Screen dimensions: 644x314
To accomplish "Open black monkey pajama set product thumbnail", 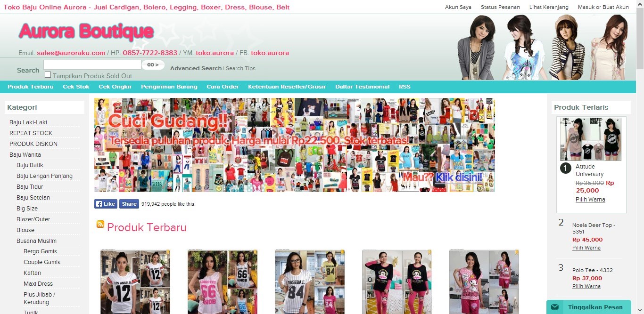I will [x=397, y=282].
